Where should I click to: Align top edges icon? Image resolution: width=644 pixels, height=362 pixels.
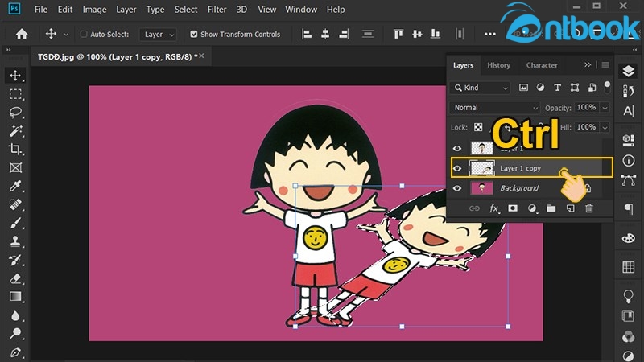click(398, 34)
